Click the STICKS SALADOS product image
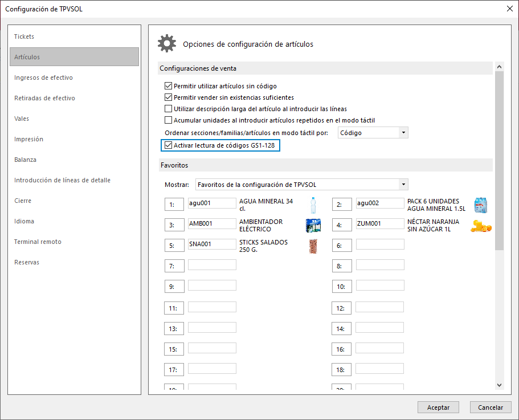 (x=313, y=246)
